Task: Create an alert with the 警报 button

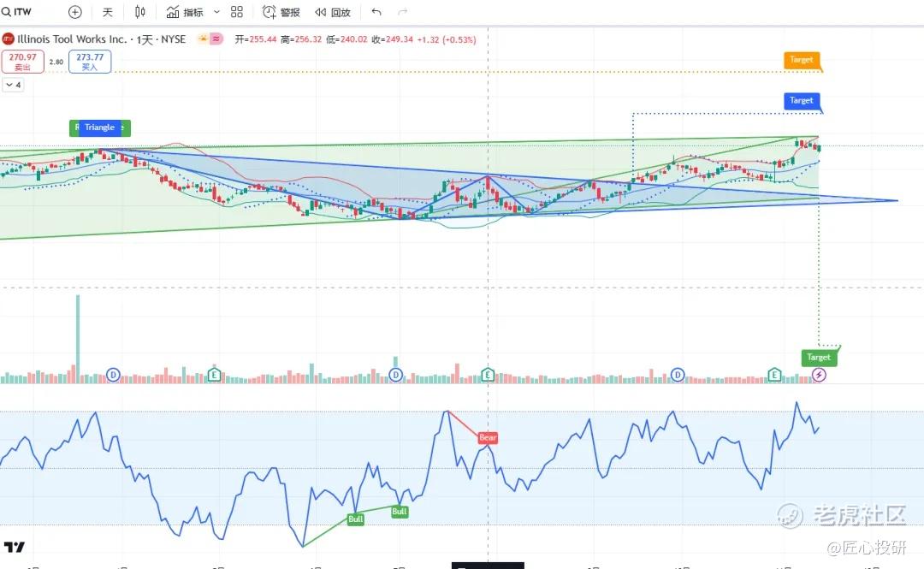Action: pyautogui.click(x=281, y=12)
